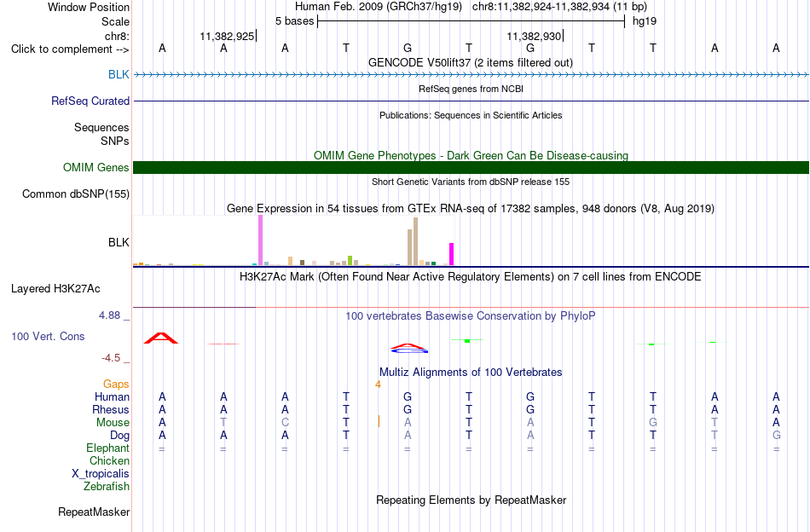Click the Common dbSNP(155) label
The image size is (810, 532).
coord(76,194)
